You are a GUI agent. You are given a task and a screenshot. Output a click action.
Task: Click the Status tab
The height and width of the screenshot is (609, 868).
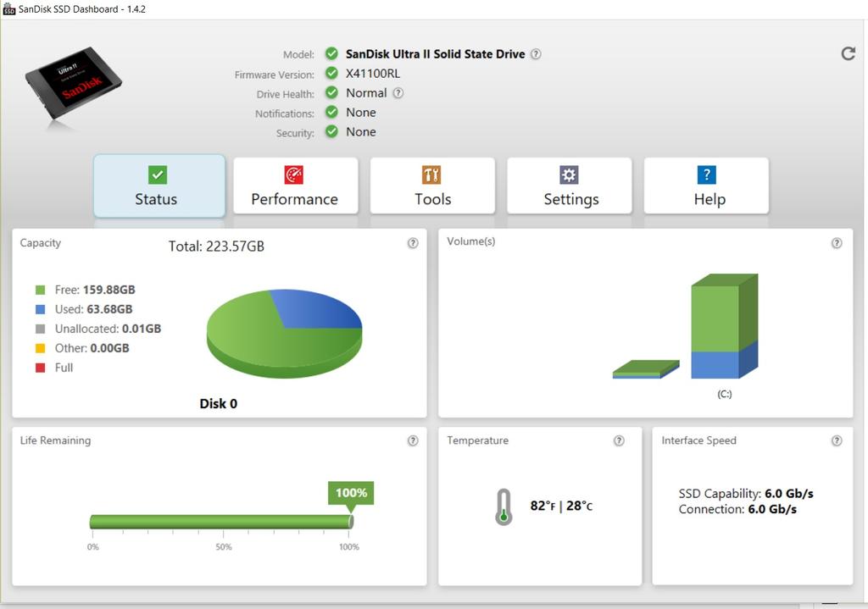tap(159, 185)
